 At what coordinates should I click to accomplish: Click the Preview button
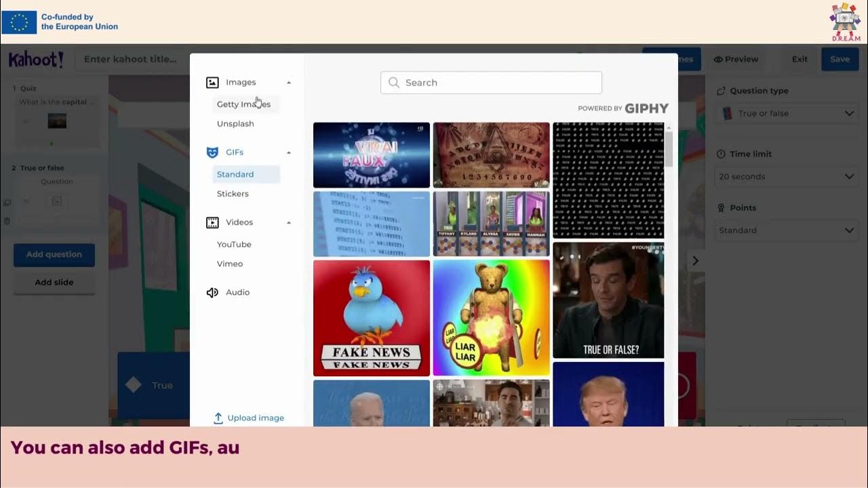click(x=736, y=59)
